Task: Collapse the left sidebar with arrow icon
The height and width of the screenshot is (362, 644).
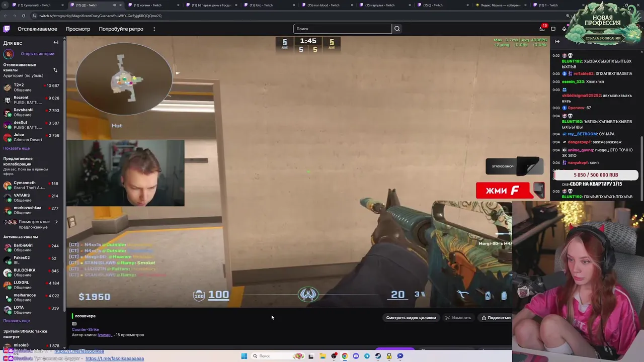Action: pos(56,43)
